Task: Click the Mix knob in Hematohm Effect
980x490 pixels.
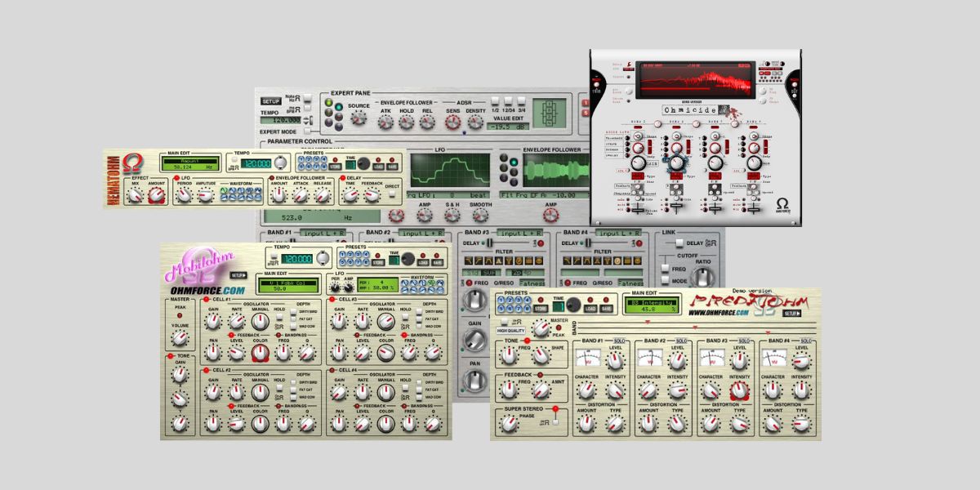Action: 134,195
